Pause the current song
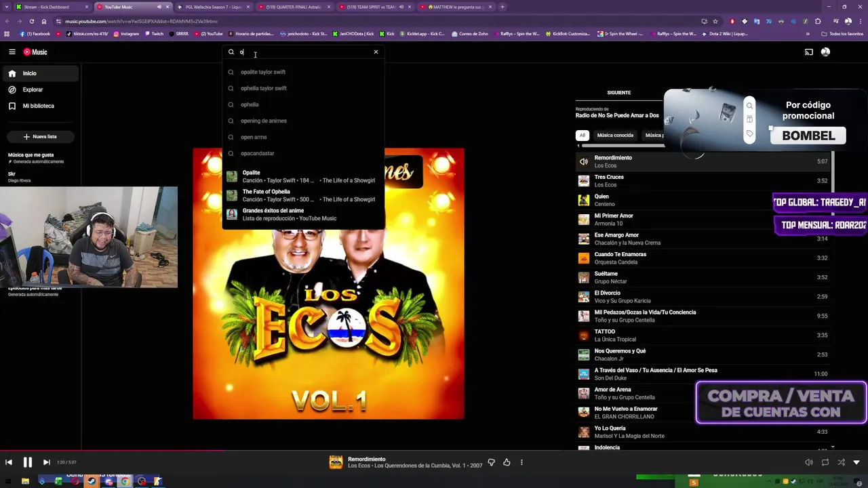This screenshot has width=868, height=488. [x=28, y=462]
